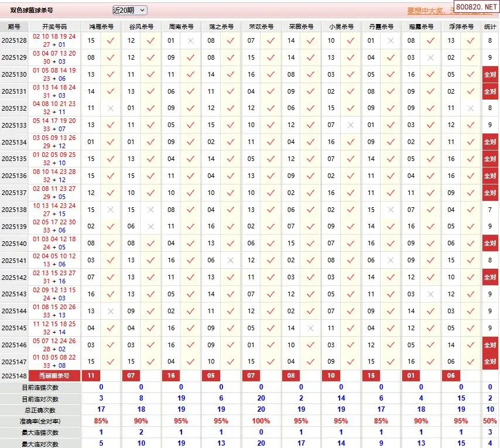Viewport: 500px width, 448px height.
Task: Click the 100% accuracy value under 芣苡杀号
Action: point(261,421)
